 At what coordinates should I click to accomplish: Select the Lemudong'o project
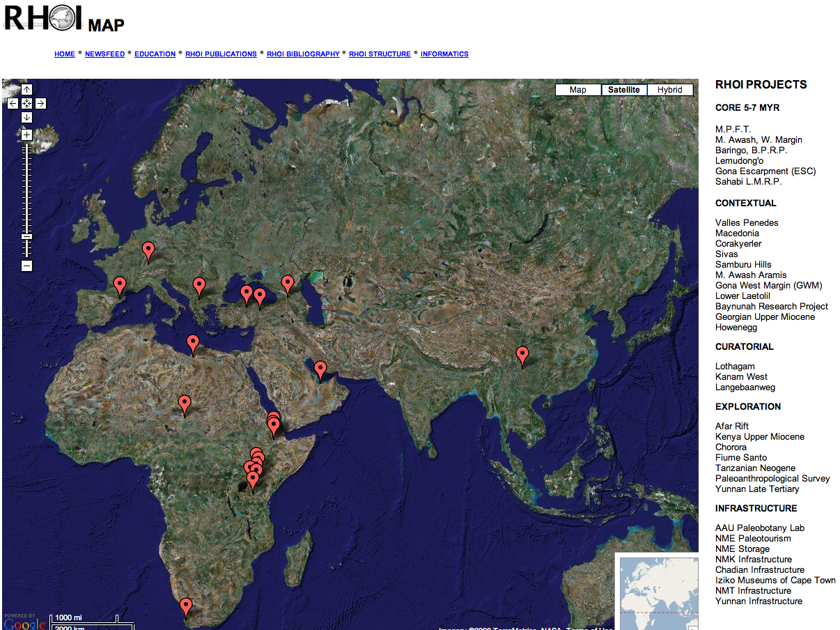coord(739,161)
